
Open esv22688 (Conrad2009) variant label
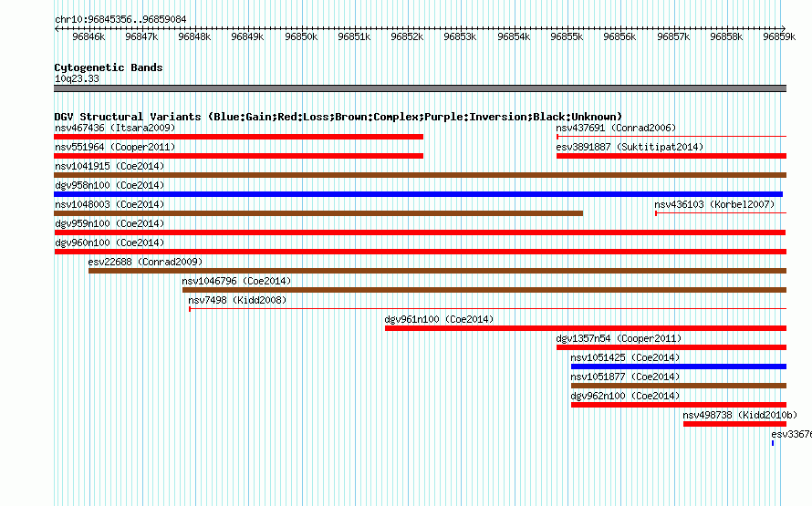[145, 262]
